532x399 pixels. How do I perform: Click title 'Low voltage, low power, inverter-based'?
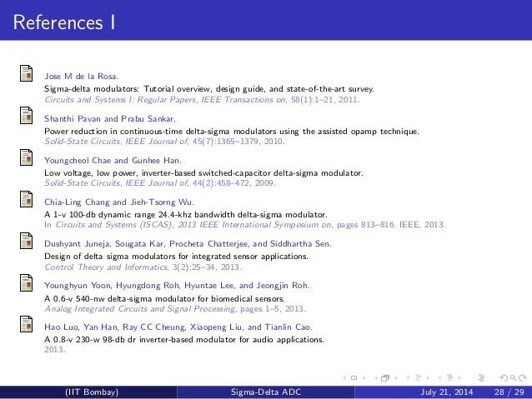click(203, 173)
